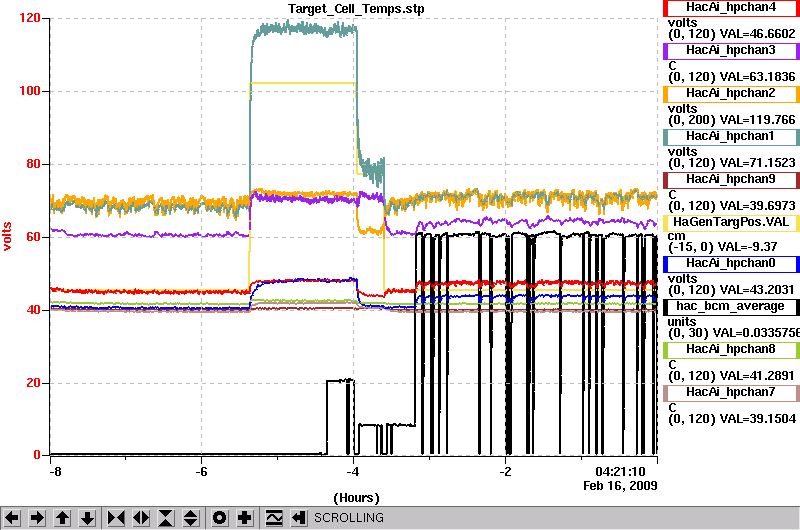Click the 60 tick label on y-axis
Screen dimensions: 800x530
[33, 237]
